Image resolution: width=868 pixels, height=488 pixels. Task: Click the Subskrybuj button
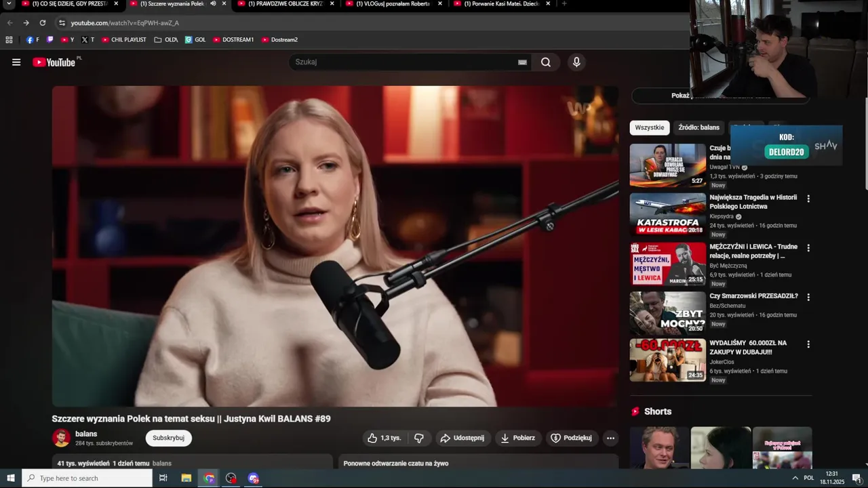click(x=168, y=438)
